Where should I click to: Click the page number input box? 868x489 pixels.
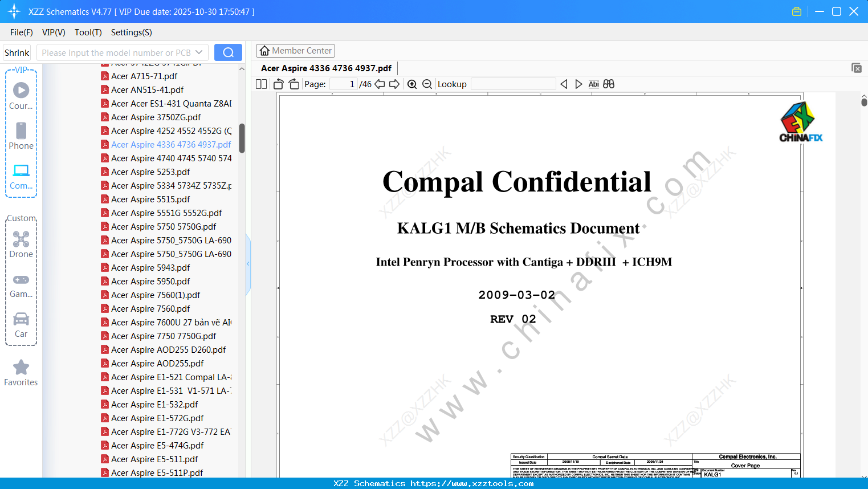point(344,84)
